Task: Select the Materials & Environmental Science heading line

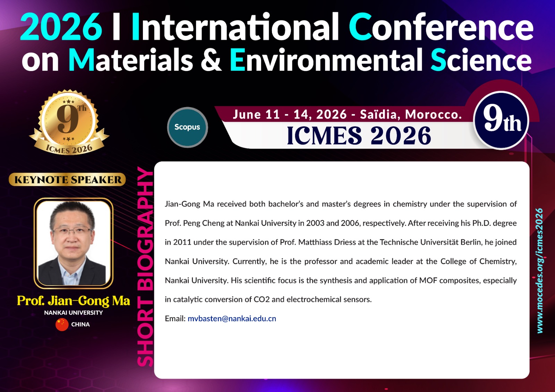Action: coord(276,60)
